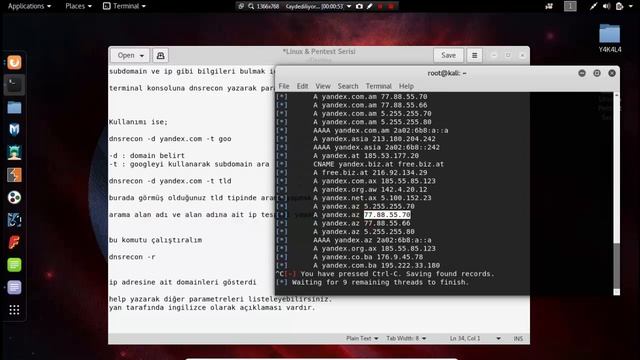Click terminal line 'A yandex.com.ba 195.222.33.180'
Viewport: 640px width, 360px height.
click(x=376, y=265)
